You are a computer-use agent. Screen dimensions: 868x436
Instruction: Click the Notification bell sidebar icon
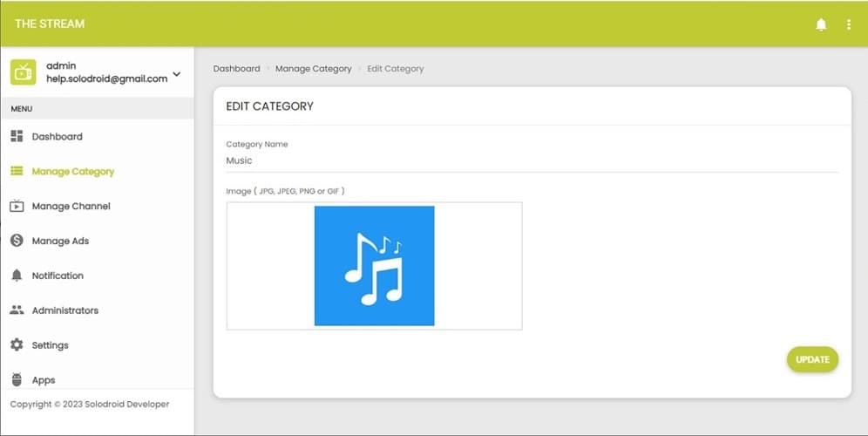click(17, 276)
